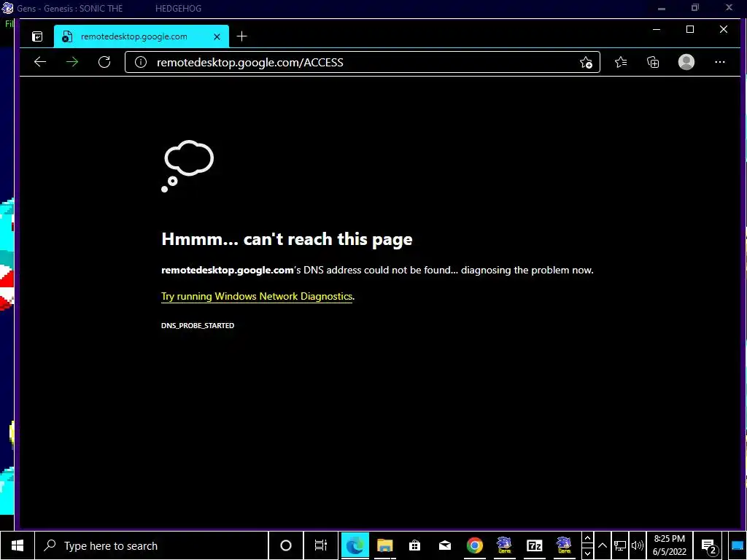Screen dimensions: 747x560
Task: Add this page to favorites star
Action: tap(586, 63)
